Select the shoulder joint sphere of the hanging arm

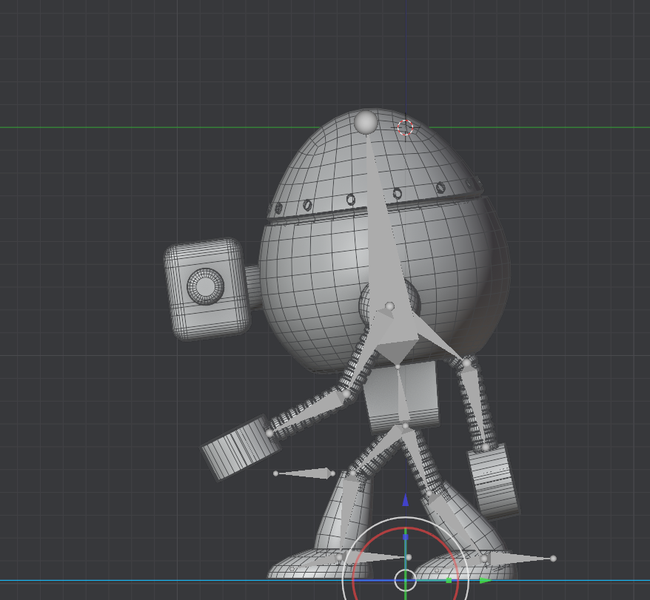point(467,363)
